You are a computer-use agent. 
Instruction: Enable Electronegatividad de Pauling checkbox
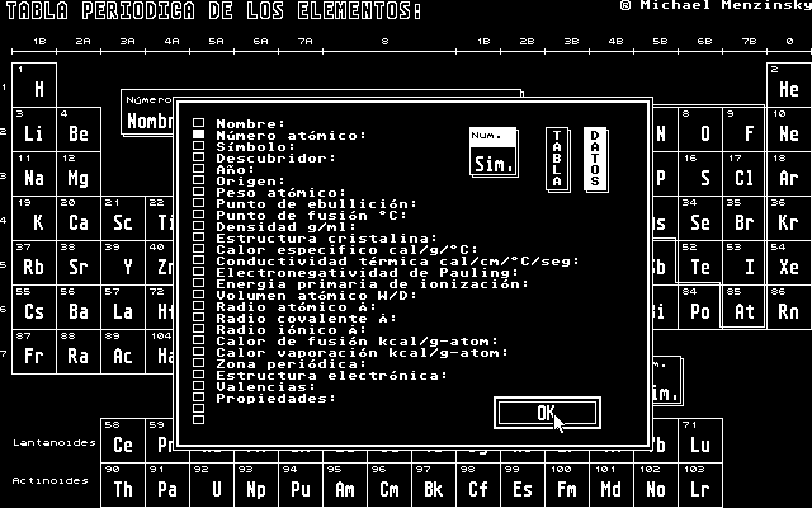pos(199,271)
